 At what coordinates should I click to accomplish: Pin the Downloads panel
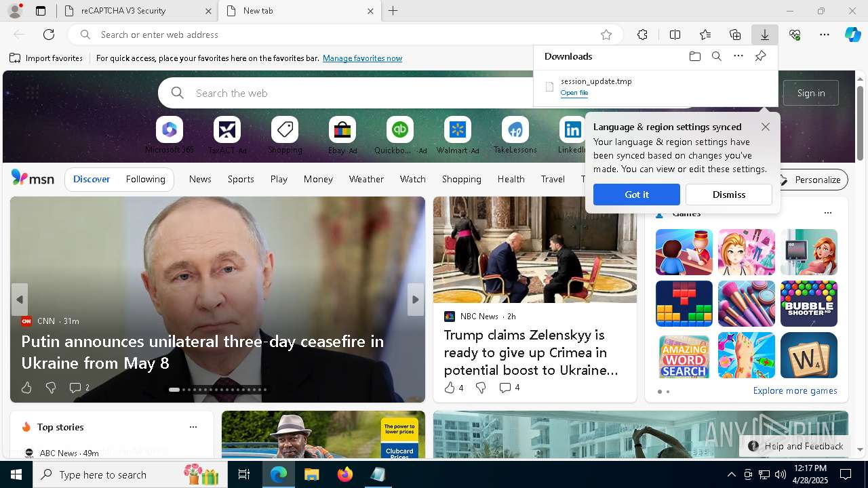coord(760,56)
